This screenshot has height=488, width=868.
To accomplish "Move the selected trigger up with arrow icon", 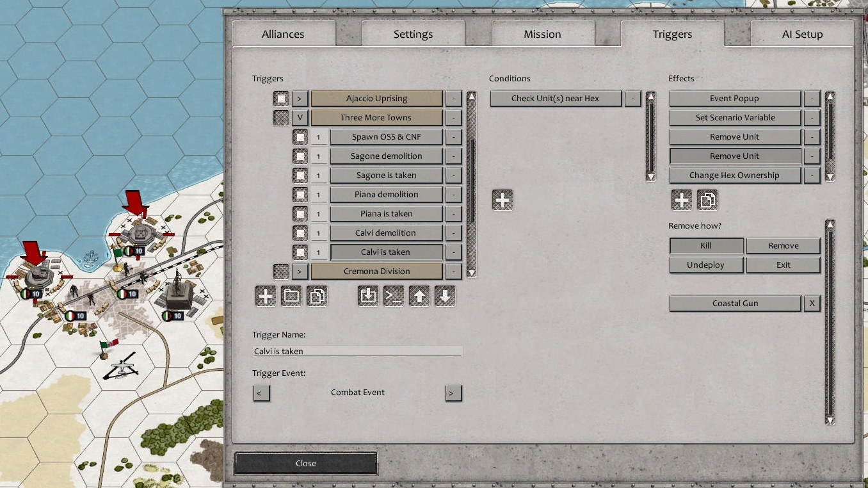I will tap(419, 296).
